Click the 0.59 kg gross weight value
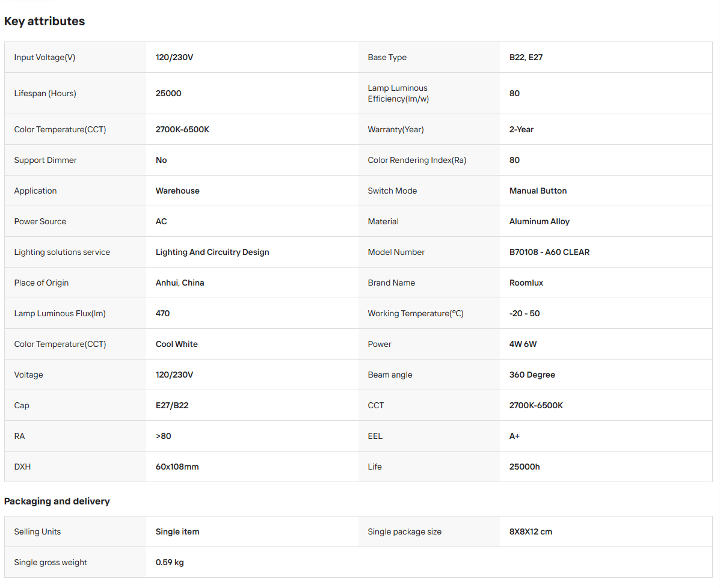The width and height of the screenshot is (720, 588). 170,562
